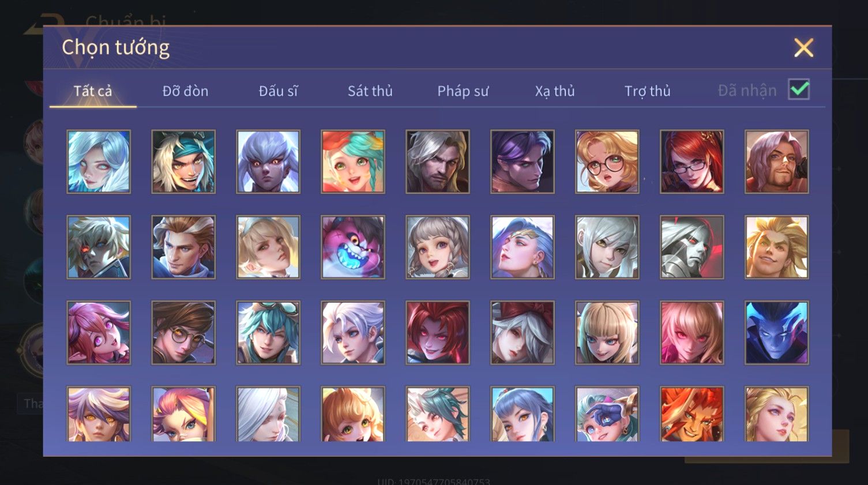Choose the red-haired woman wearing glasses
The width and height of the screenshot is (868, 485).
click(x=692, y=161)
